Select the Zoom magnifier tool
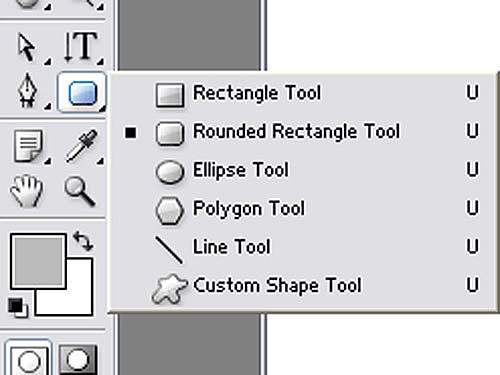500x375 pixels. pos(80,191)
